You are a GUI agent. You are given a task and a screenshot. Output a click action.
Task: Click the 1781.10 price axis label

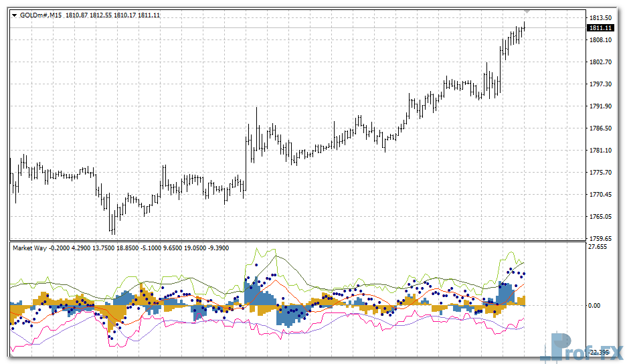600,150
